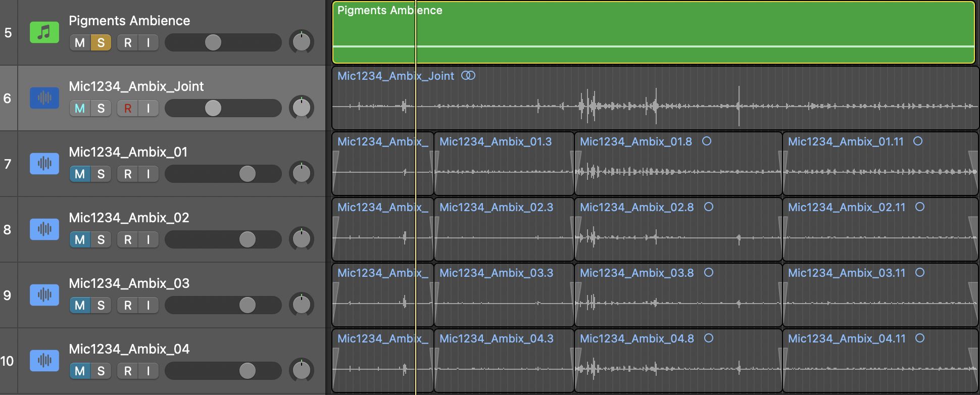Click the Pigments Ambience volume slider
Image resolution: width=980 pixels, height=395 pixels.
223,42
